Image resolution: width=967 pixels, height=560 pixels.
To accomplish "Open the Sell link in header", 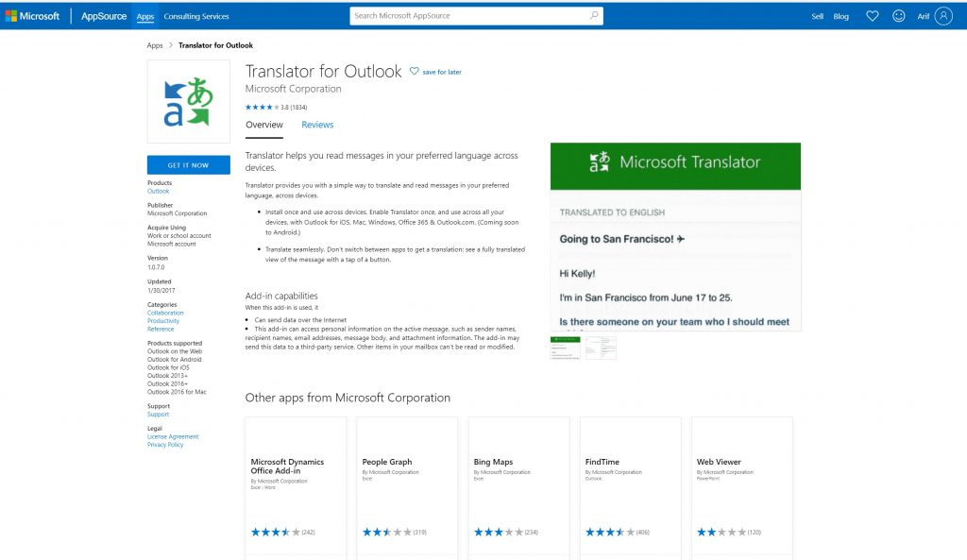I will point(817,17).
